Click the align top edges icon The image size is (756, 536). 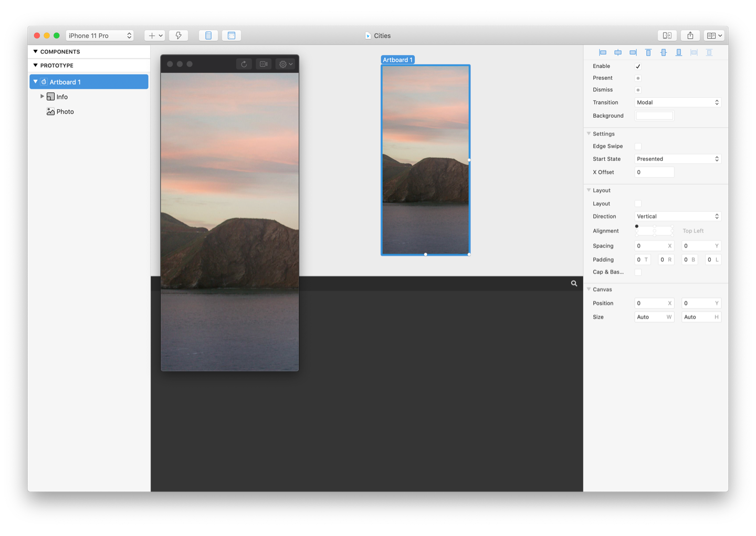(648, 53)
